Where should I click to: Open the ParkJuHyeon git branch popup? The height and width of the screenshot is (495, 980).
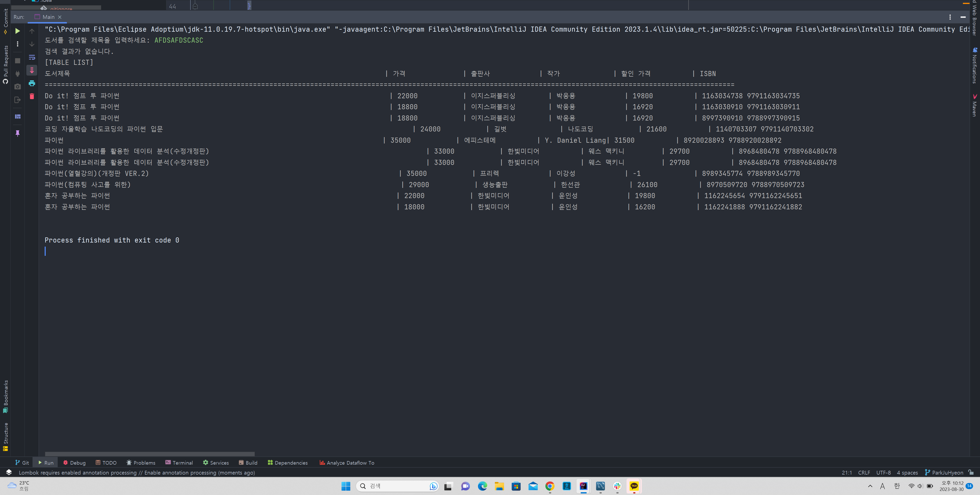click(x=944, y=473)
